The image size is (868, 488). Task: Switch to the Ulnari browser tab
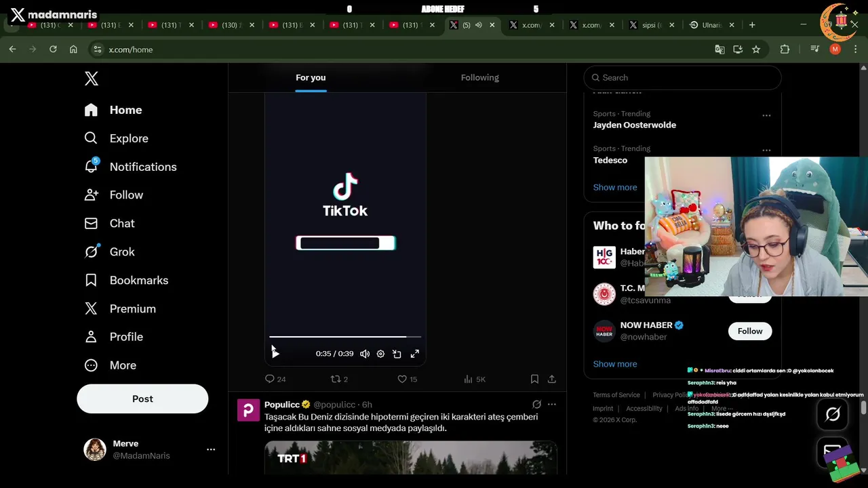pyautogui.click(x=712, y=25)
